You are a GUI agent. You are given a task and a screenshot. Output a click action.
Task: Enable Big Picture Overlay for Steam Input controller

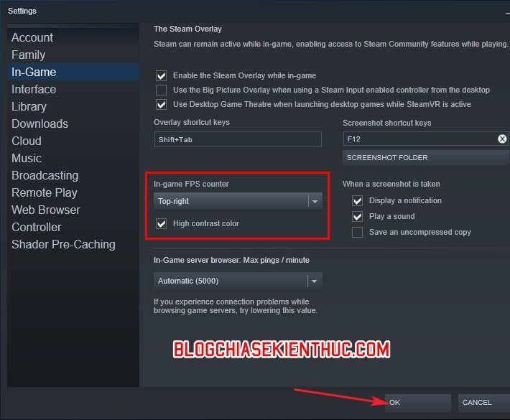tap(162, 90)
